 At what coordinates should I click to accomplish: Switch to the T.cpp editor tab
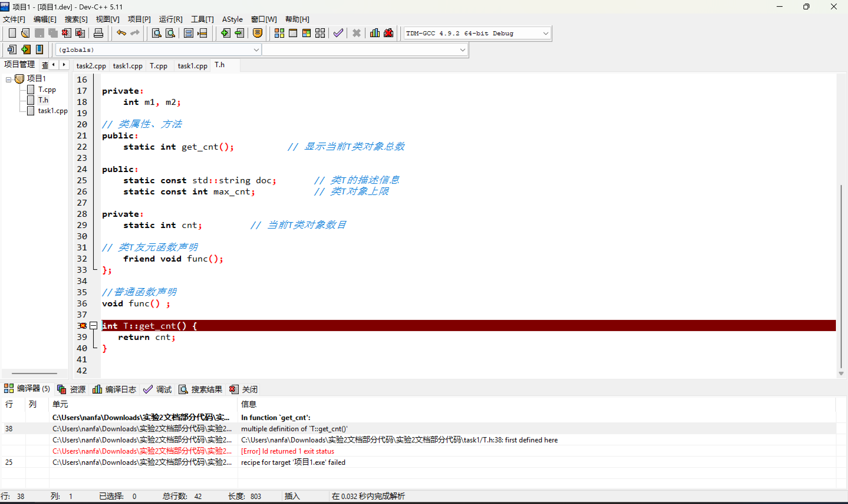tap(158, 66)
